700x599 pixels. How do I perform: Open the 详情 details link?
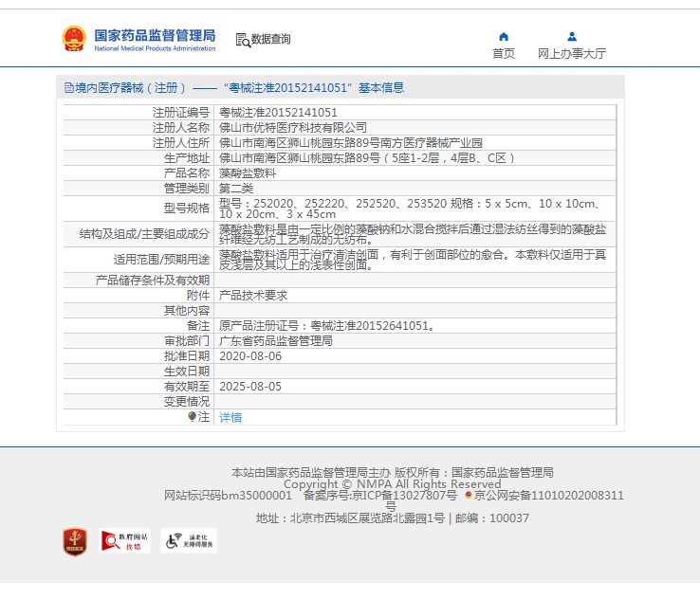pyautogui.click(x=230, y=417)
